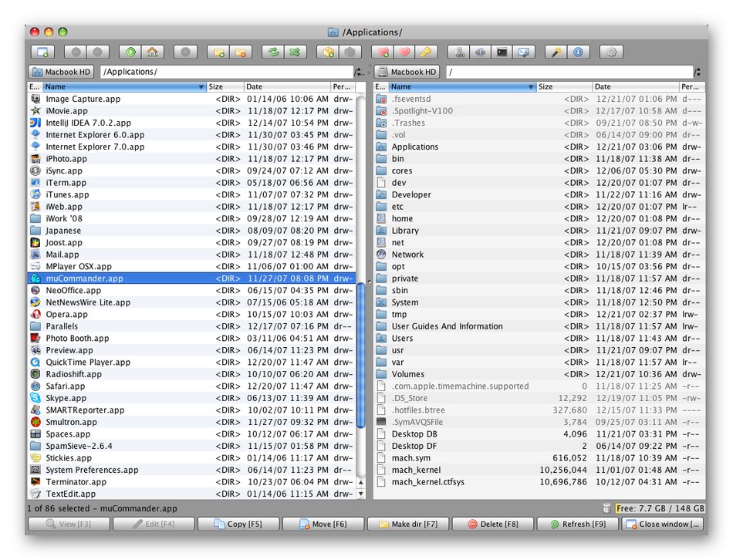733x560 pixels.
Task: Click the Opera.app file icon
Action: (x=35, y=314)
